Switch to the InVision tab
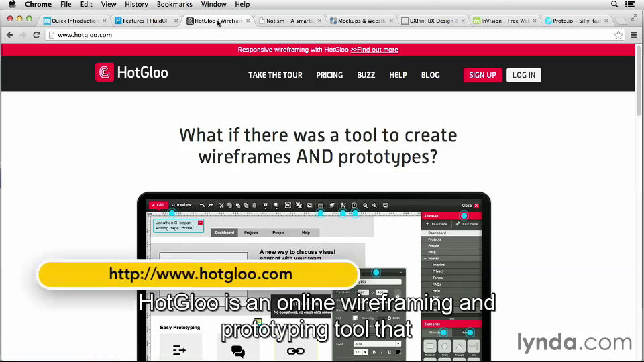 [x=504, y=21]
